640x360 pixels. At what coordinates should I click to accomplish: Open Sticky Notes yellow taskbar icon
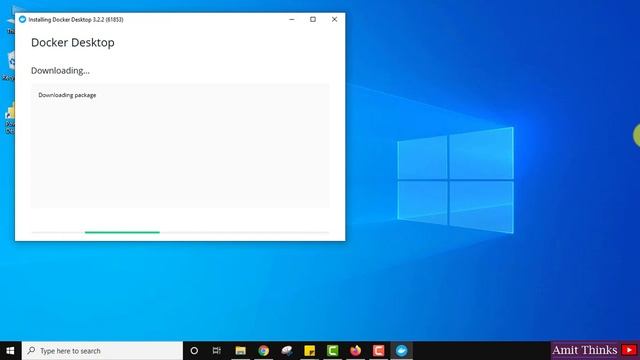coord(310,351)
